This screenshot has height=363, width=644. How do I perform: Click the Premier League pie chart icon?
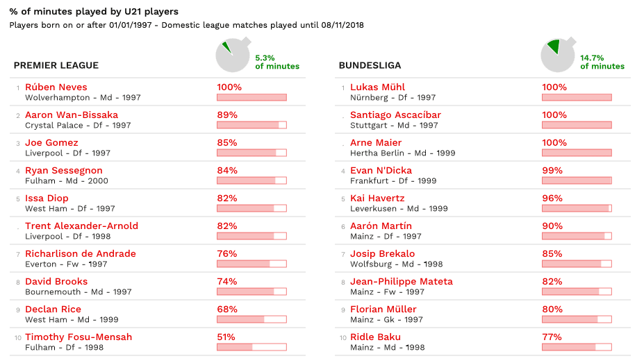tap(232, 56)
